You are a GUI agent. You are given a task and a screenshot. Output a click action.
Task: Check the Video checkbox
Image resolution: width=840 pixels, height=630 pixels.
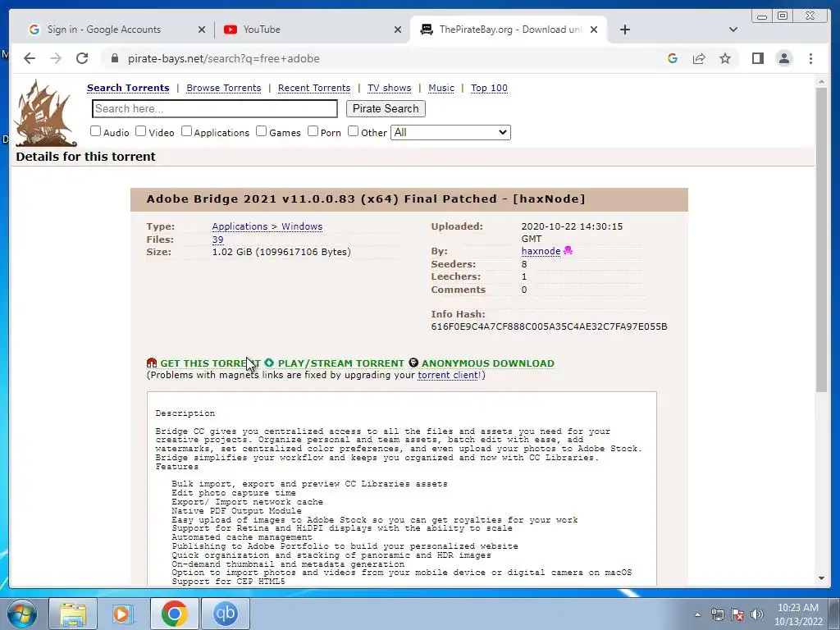click(x=141, y=131)
